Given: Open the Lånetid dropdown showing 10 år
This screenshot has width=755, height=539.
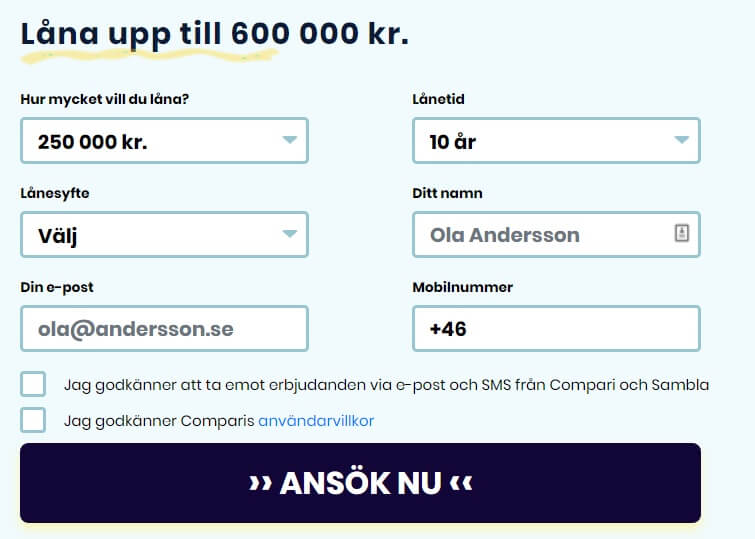Looking at the screenshot, I should (556, 141).
